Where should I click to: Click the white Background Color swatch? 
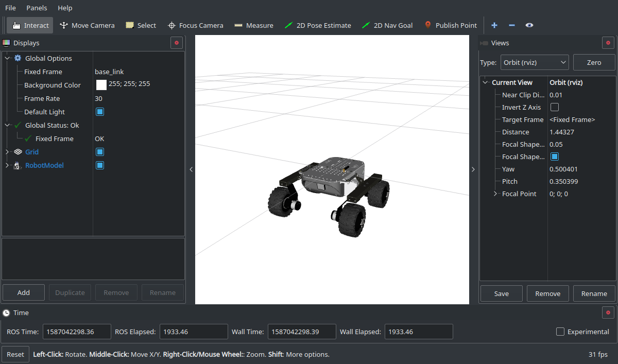point(101,85)
